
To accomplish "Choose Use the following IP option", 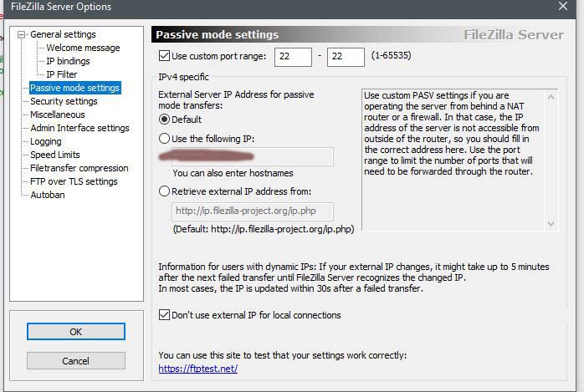I will tap(164, 138).
